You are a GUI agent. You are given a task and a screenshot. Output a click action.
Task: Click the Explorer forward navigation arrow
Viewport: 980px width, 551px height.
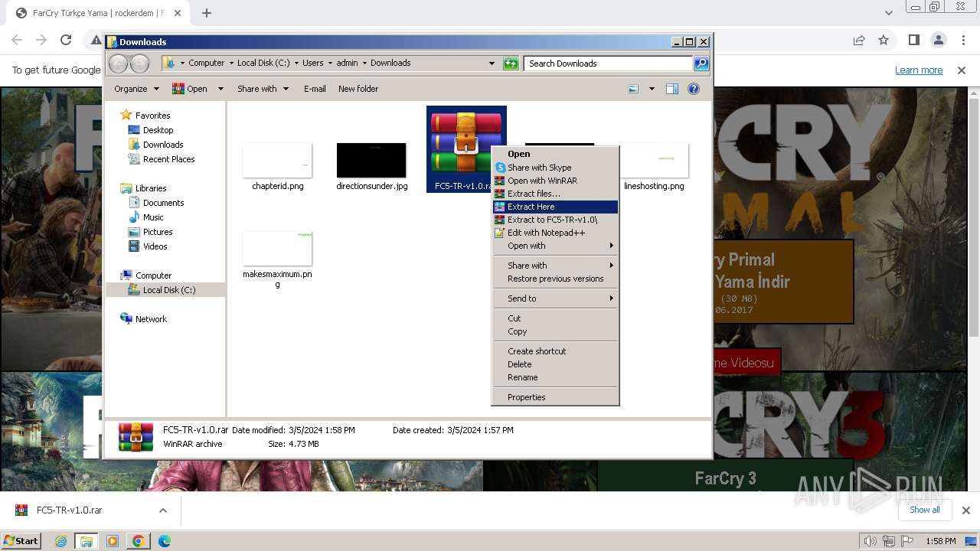coord(139,64)
